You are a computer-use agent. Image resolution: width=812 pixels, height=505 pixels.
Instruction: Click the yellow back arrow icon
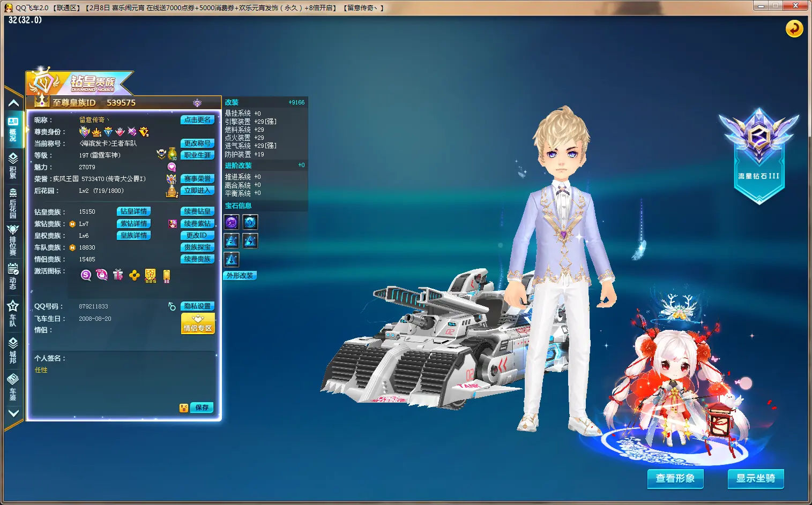pyautogui.click(x=794, y=28)
